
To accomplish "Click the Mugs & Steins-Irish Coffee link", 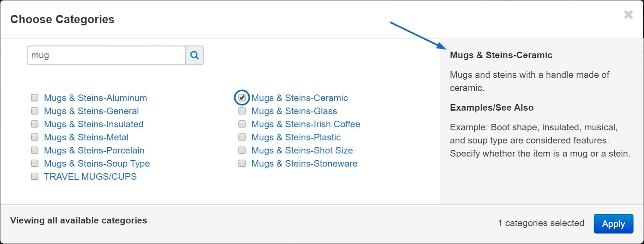I will coord(306,124).
